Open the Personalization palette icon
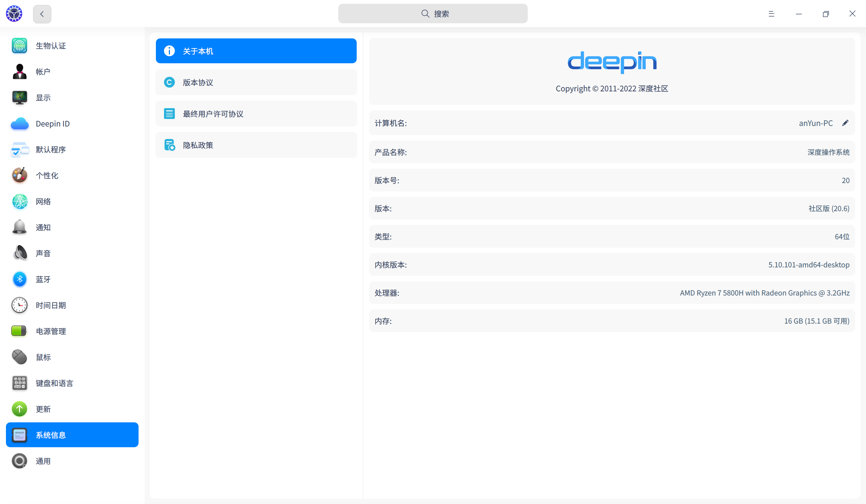Image resolution: width=866 pixels, height=504 pixels. pos(19,175)
